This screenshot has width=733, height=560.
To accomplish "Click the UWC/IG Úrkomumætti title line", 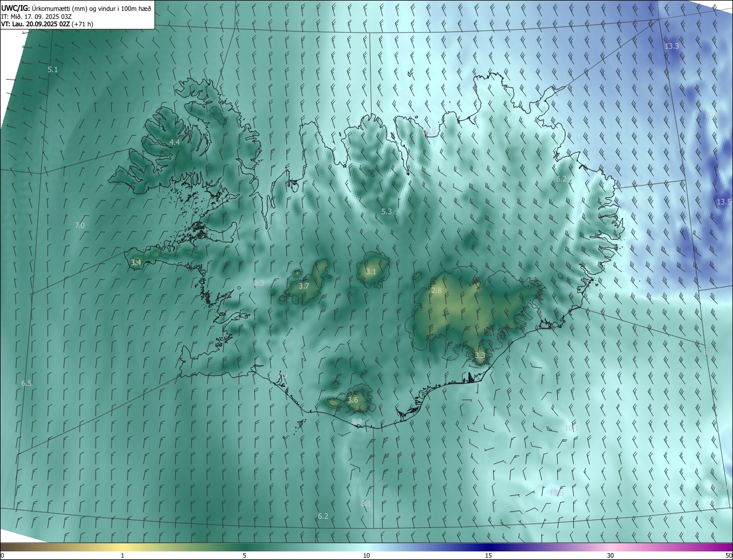I will point(76,8).
